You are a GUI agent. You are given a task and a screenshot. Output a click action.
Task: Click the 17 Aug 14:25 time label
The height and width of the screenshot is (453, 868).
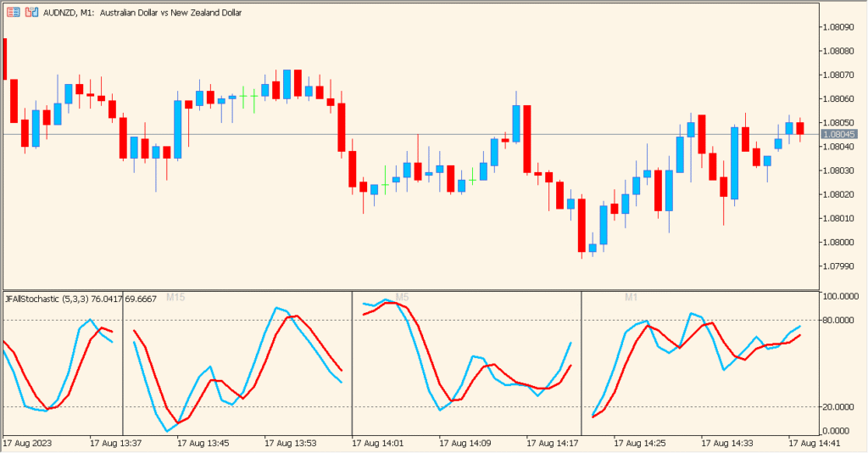[x=640, y=443]
